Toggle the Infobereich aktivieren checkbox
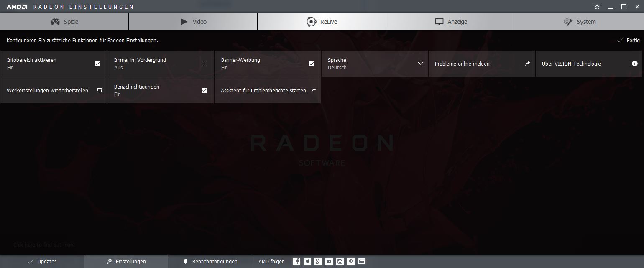Image resolution: width=644 pixels, height=268 pixels. pyautogui.click(x=97, y=64)
